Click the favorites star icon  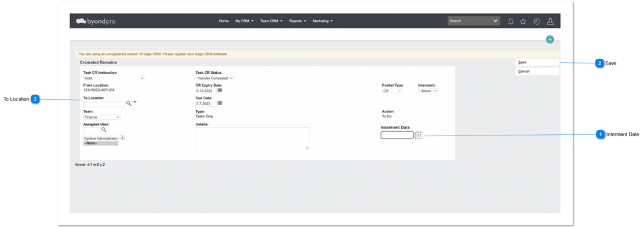coord(523,22)
